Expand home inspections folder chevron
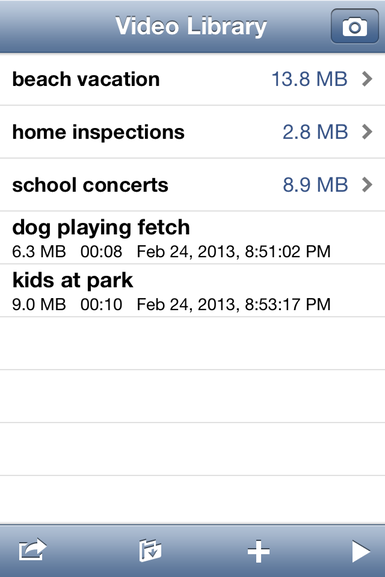Image resolution: width=385 pixels, height=577 pixels. 367,132
